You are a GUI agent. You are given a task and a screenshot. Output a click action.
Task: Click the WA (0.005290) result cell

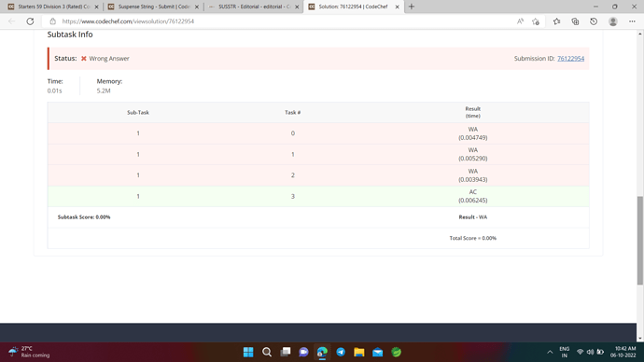472,154
